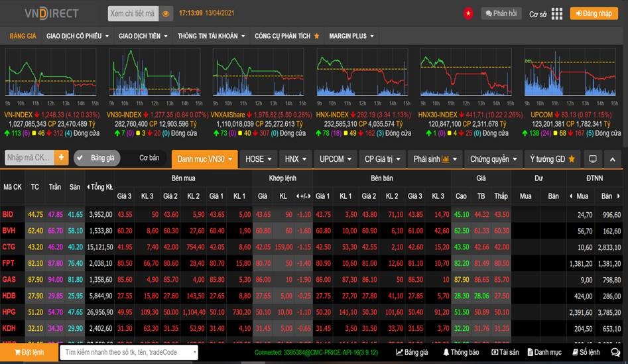Click the eye icon beside the search box

(165, 14)
